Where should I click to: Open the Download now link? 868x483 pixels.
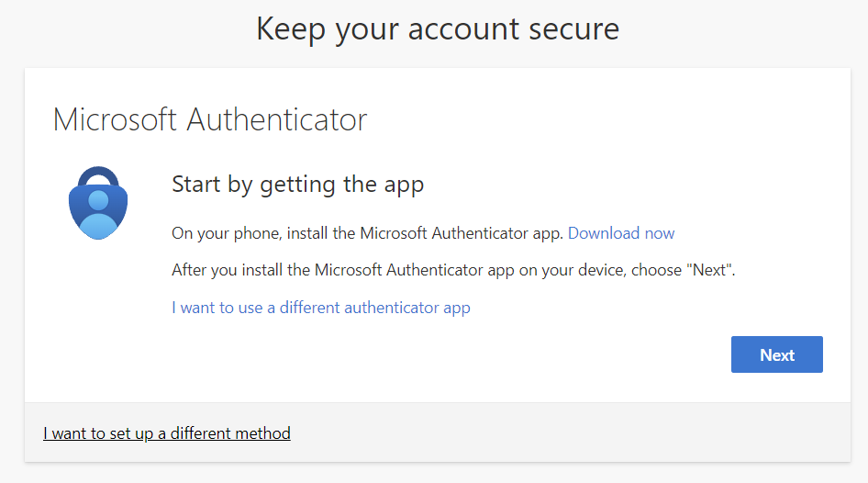point(621,233)
